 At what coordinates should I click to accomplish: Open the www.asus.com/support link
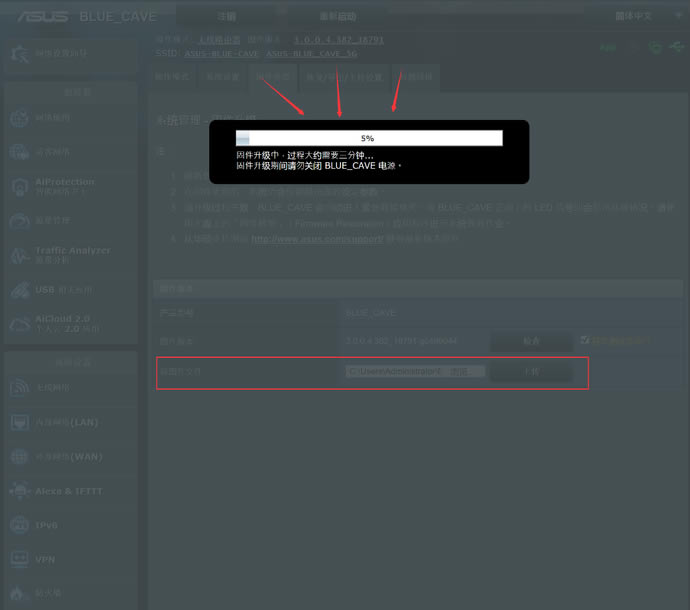point(317,239)
